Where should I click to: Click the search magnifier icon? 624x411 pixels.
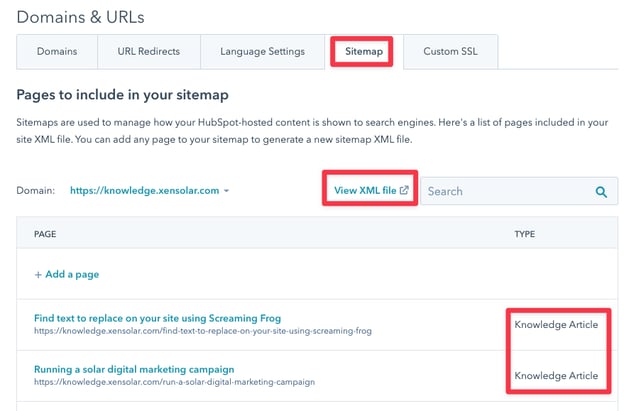click(x=601, y=191)
